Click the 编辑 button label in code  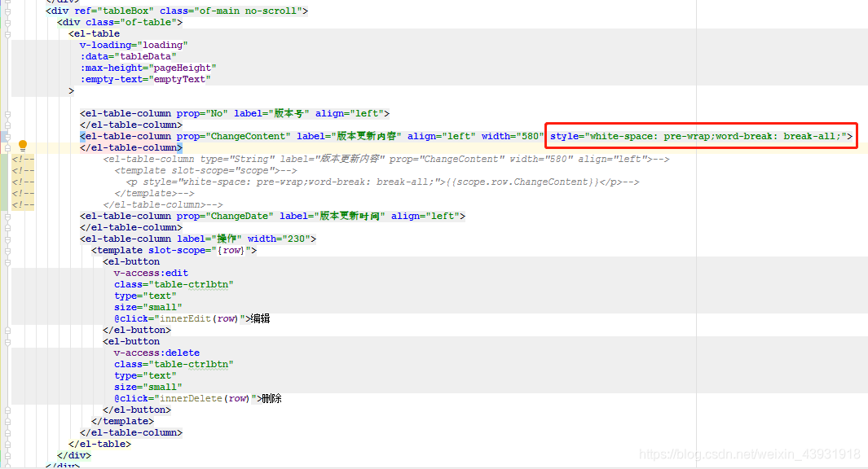coord(258,318)
